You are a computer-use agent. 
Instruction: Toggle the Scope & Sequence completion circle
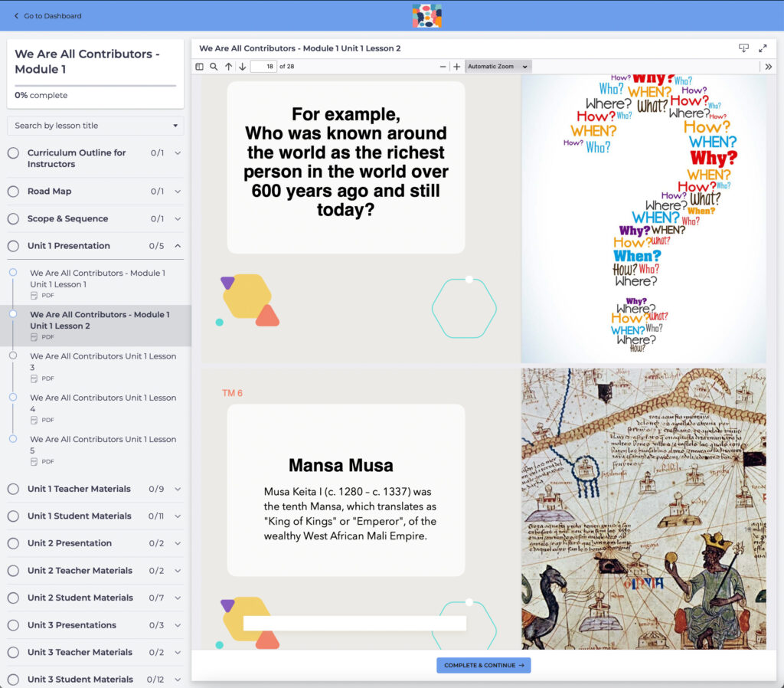13,219
